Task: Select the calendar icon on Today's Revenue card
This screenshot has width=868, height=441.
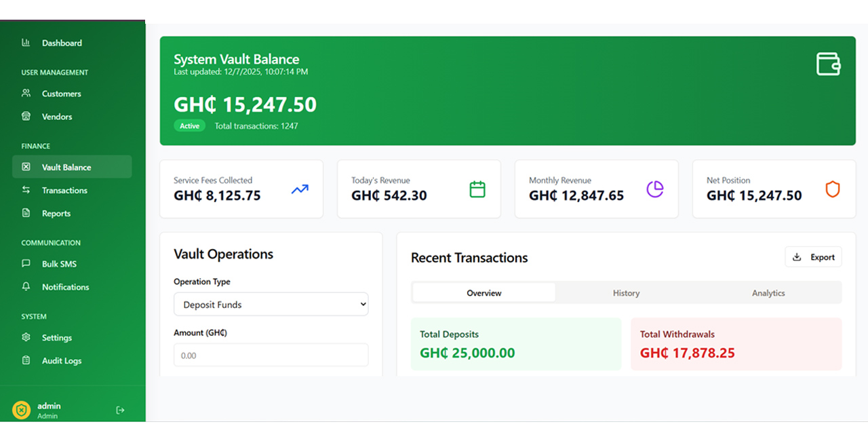Action: click(x=477, y=189)
